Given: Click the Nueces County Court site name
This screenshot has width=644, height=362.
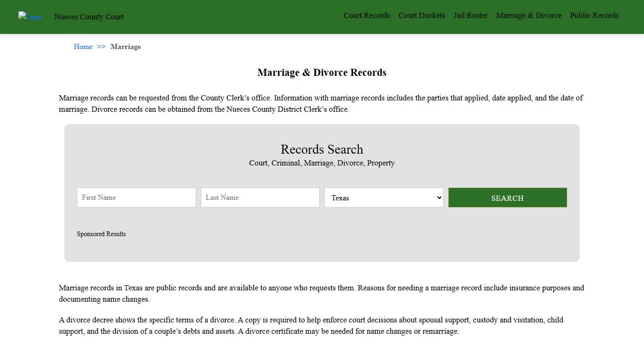Looking at the screenshot, I should (x=89, y=16).
